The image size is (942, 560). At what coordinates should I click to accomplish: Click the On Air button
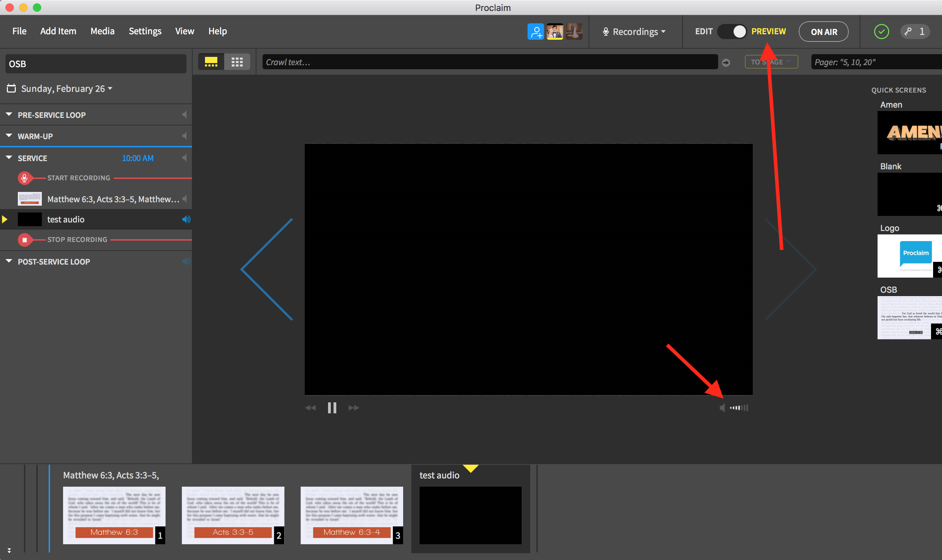coord(823,32)
